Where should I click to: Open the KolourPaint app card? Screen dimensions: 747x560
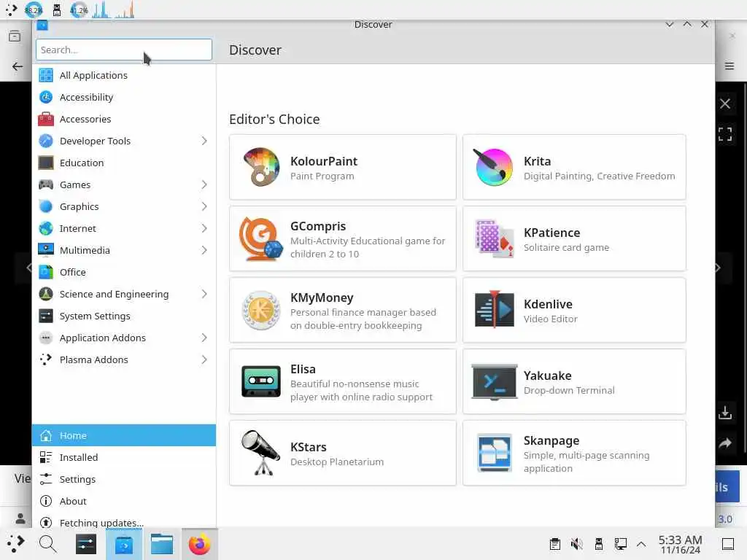pos(343,167)
